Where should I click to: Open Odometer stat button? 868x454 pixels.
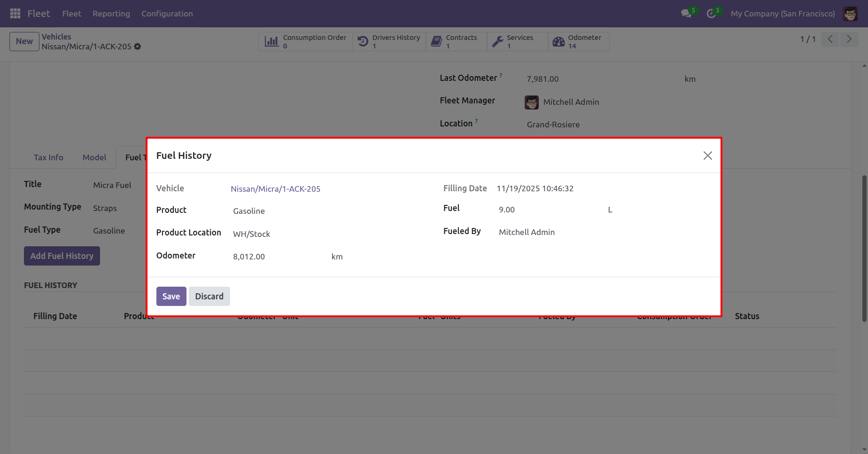579,41
